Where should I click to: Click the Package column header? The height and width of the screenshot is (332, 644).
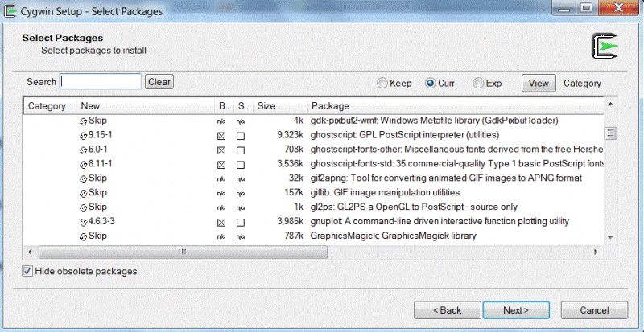pyautogui.click(x=456, y=106)
